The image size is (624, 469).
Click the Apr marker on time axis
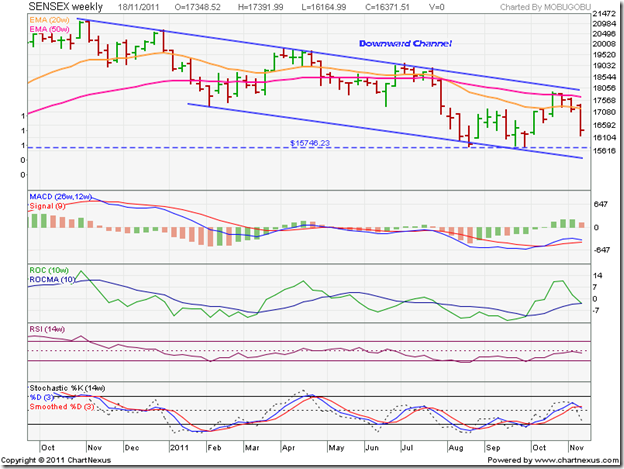coord(288,448)
